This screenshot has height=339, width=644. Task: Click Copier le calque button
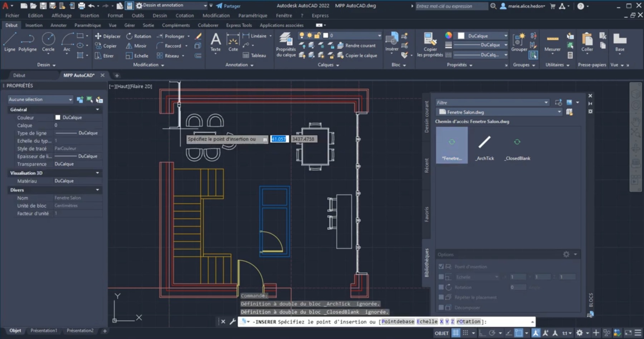click(357, 55)
